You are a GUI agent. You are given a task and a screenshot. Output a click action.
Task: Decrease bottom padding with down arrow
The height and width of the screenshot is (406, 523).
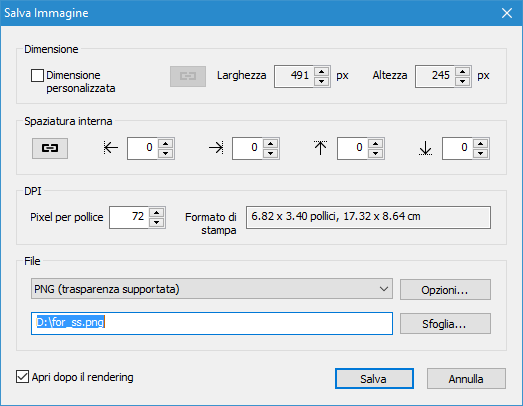pyautogui.click(x=481, y=153)
